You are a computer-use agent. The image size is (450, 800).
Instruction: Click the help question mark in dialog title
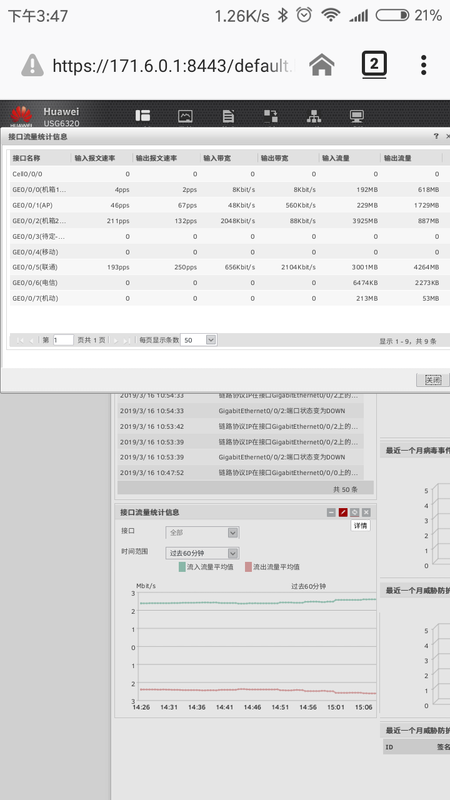click(436, 136)
